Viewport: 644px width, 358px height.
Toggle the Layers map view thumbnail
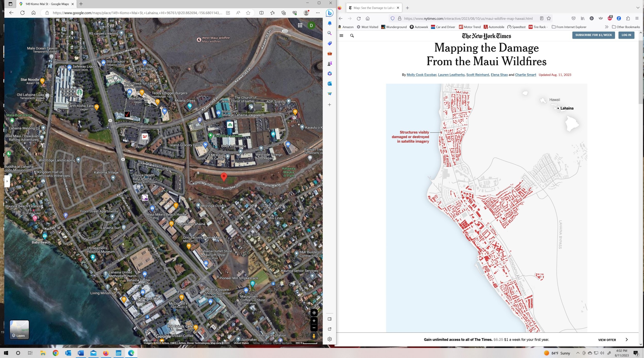click(19, 329)
